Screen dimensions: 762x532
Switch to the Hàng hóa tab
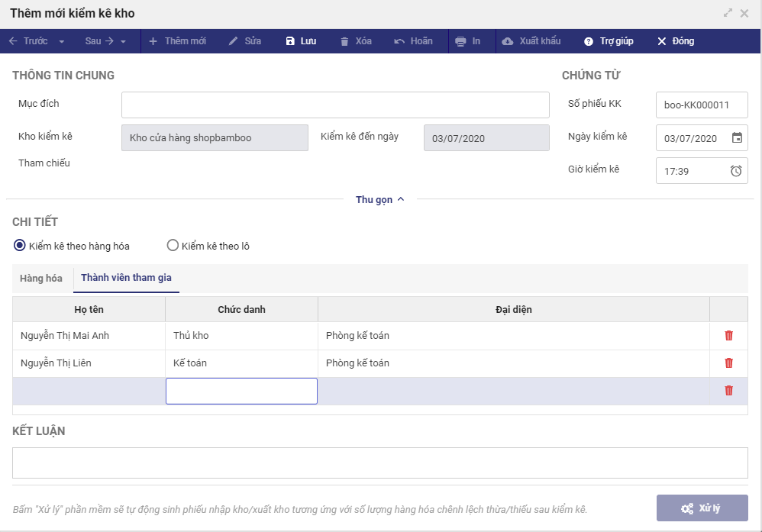click(41, 278)
